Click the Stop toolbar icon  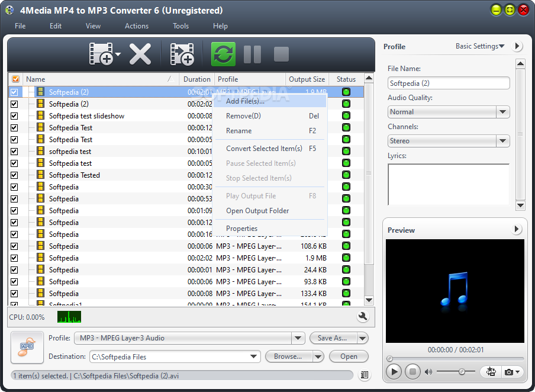point(281,54)
